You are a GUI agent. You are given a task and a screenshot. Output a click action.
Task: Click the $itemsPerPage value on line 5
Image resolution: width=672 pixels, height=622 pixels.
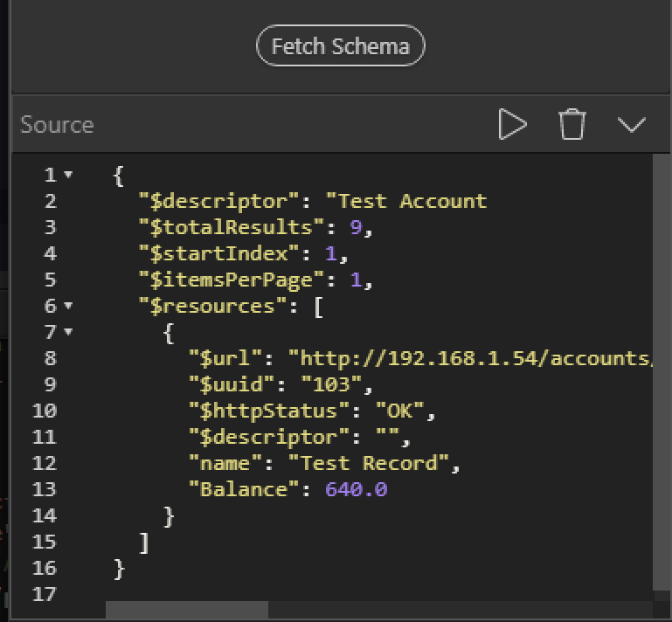pyautogui.click(x=356, y=280)
